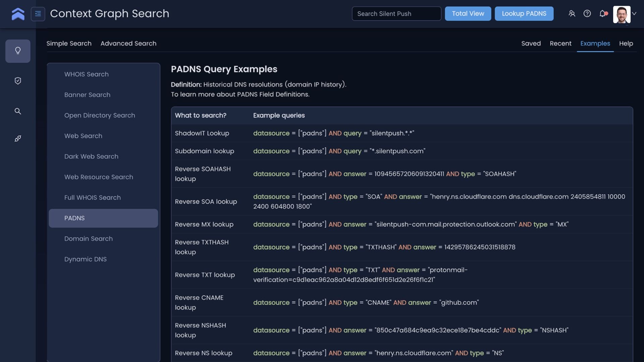Open the Help tab
The height and width of the screenshot is (362, 644).
click(626, 44)
